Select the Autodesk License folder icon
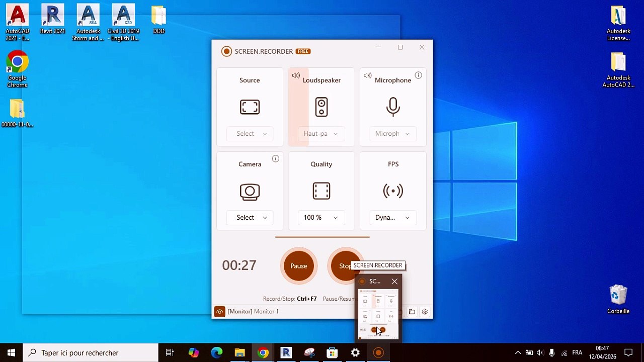 pos(618,23)
